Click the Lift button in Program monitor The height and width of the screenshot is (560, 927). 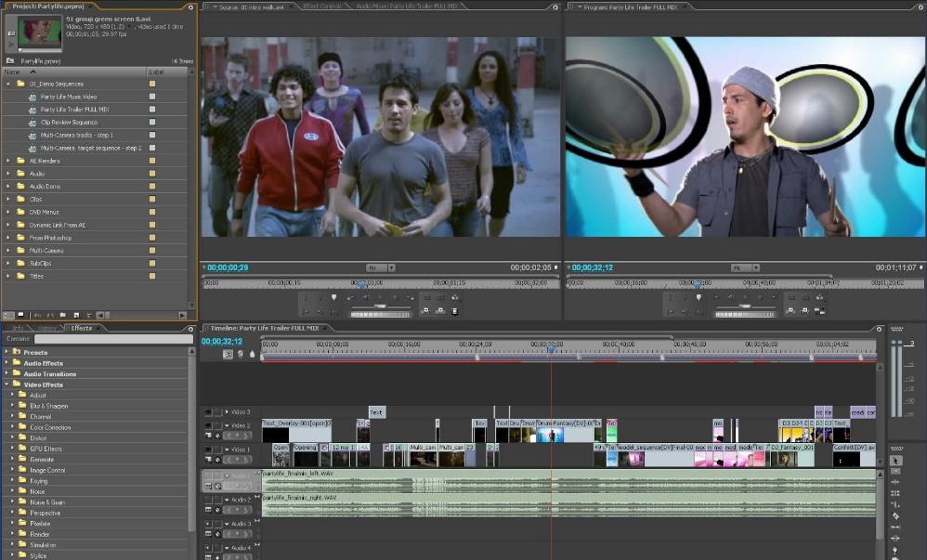790,310
